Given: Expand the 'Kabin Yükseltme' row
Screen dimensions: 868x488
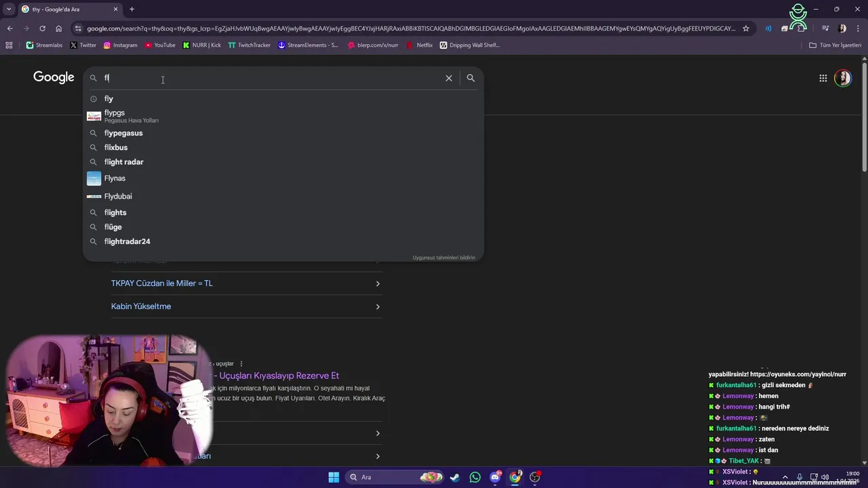Looking at the screenshot, I should point(246,306).
